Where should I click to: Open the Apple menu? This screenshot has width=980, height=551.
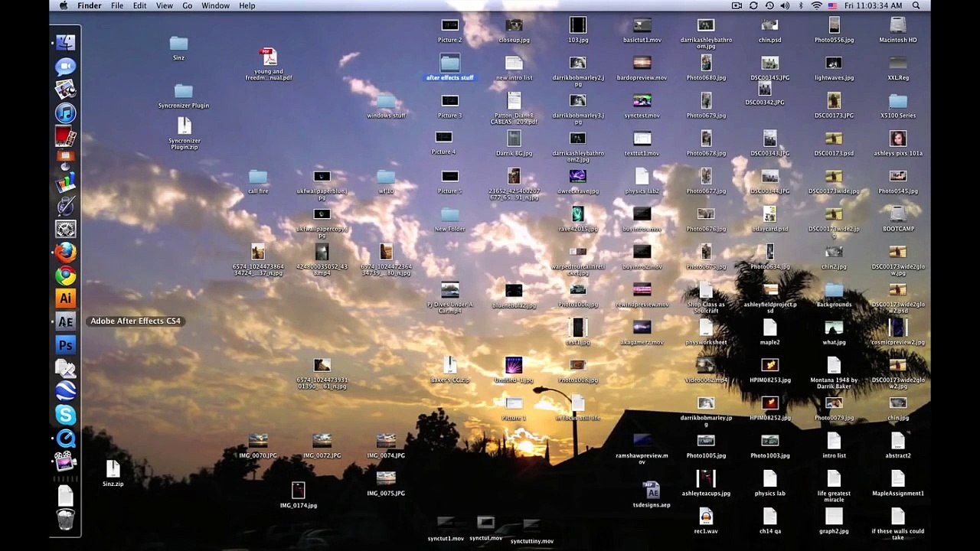click(x=64, y=5)
